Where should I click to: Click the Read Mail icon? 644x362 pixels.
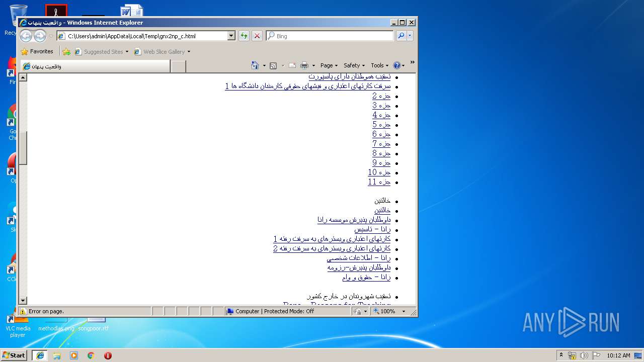click(292, 65)
